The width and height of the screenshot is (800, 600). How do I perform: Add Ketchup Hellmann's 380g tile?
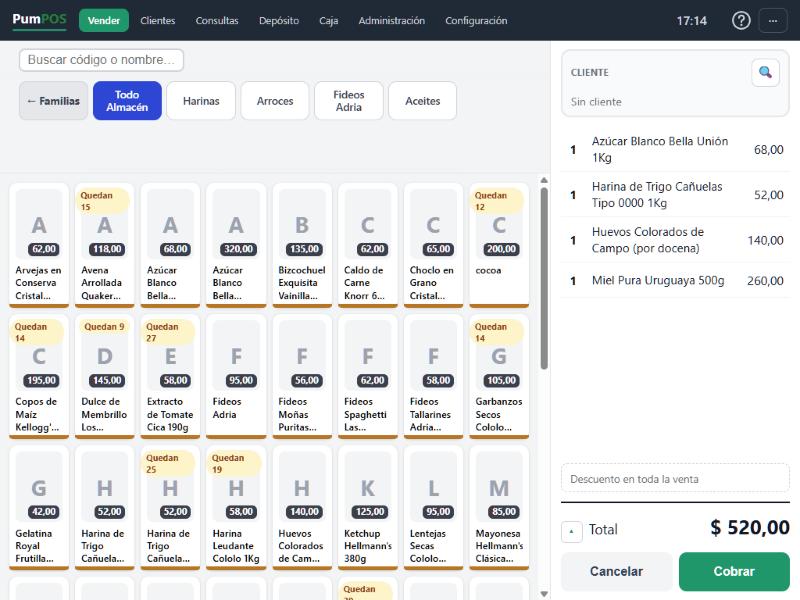pyautogui.click(x=367, y=508)
